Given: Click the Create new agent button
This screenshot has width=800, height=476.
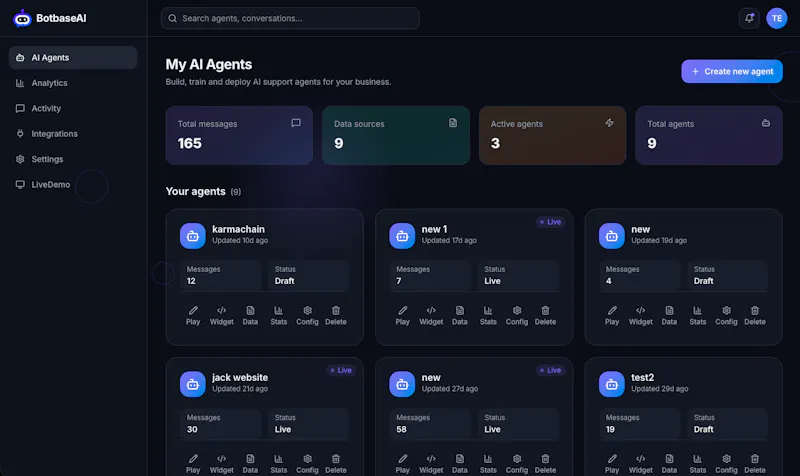Looking at the screenshot, I should [732, 71].
